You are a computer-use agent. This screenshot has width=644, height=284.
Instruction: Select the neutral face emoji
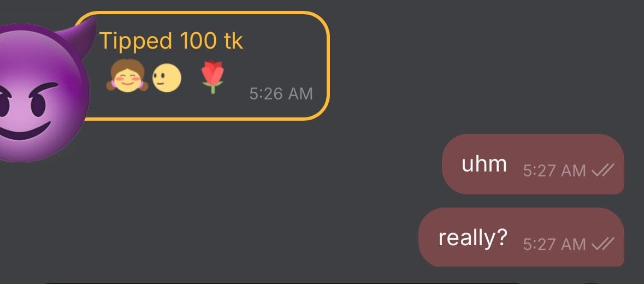(167, 79)
